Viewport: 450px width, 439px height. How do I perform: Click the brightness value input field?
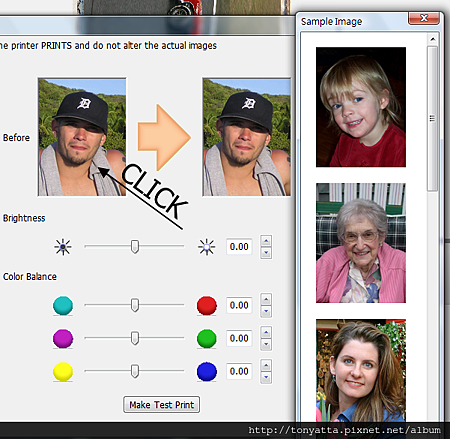tap(239, 247)
